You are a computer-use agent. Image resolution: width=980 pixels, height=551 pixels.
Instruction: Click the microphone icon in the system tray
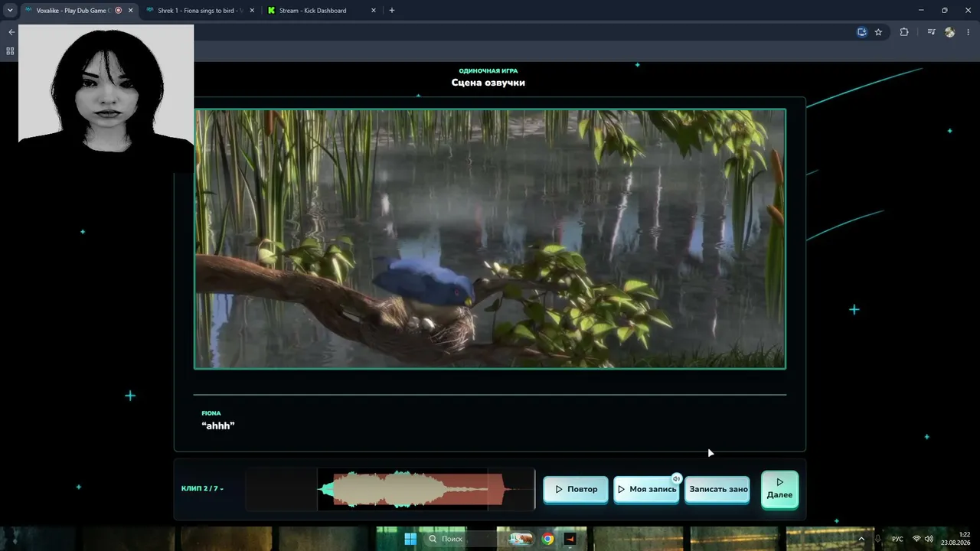click(x=878, y=539)
